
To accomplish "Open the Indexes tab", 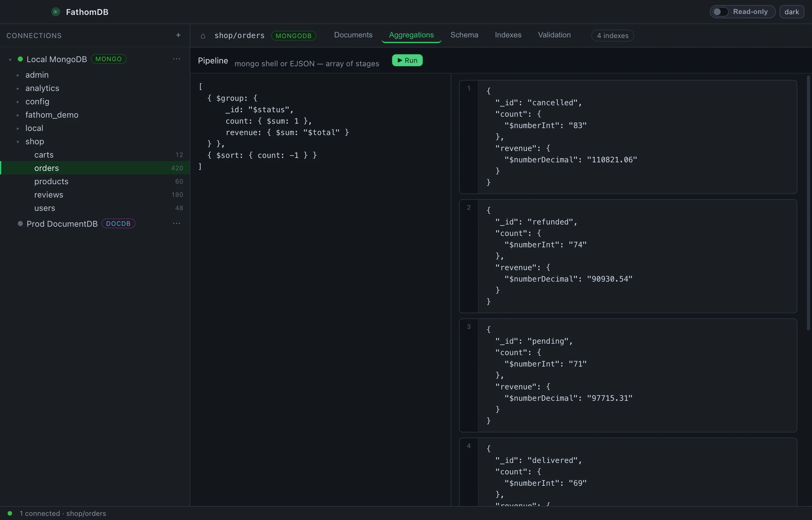I will pyautogui.click(x=508, y=35).
